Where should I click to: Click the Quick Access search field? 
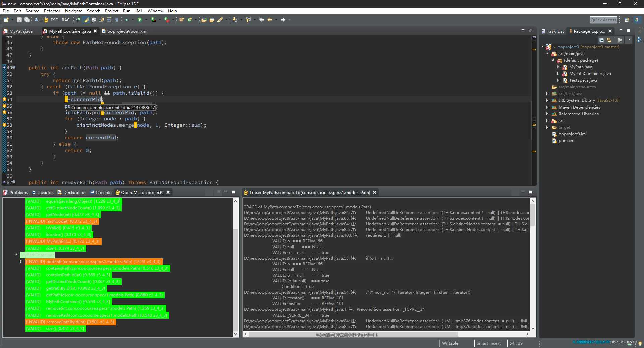tap(603, 20)
